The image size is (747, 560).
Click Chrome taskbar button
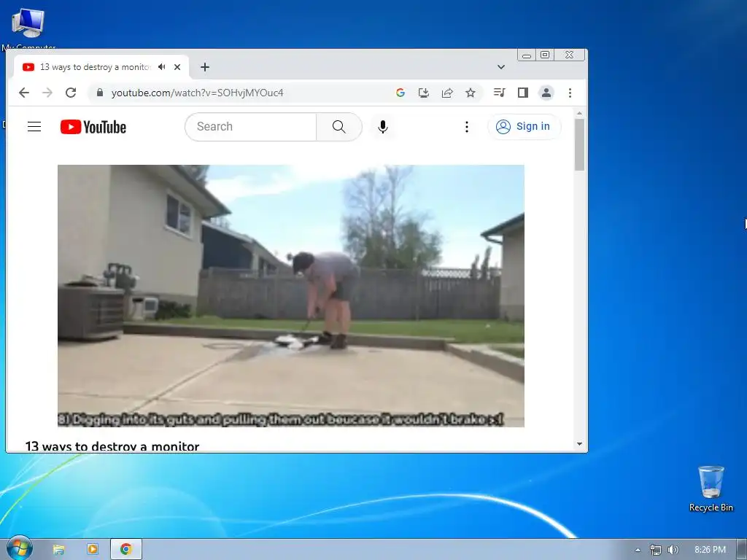click(125, 550)
